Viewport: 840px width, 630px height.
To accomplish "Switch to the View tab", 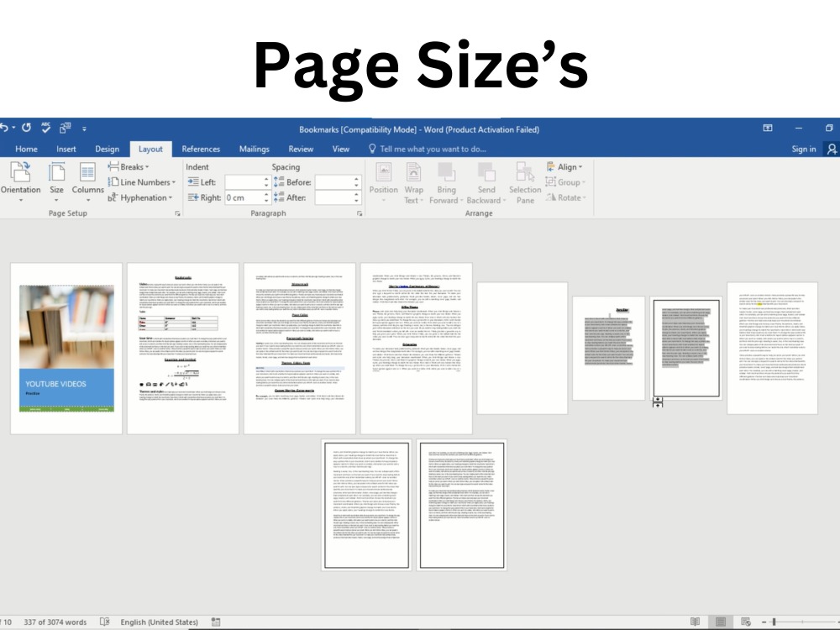I will [x=341, y=149].
